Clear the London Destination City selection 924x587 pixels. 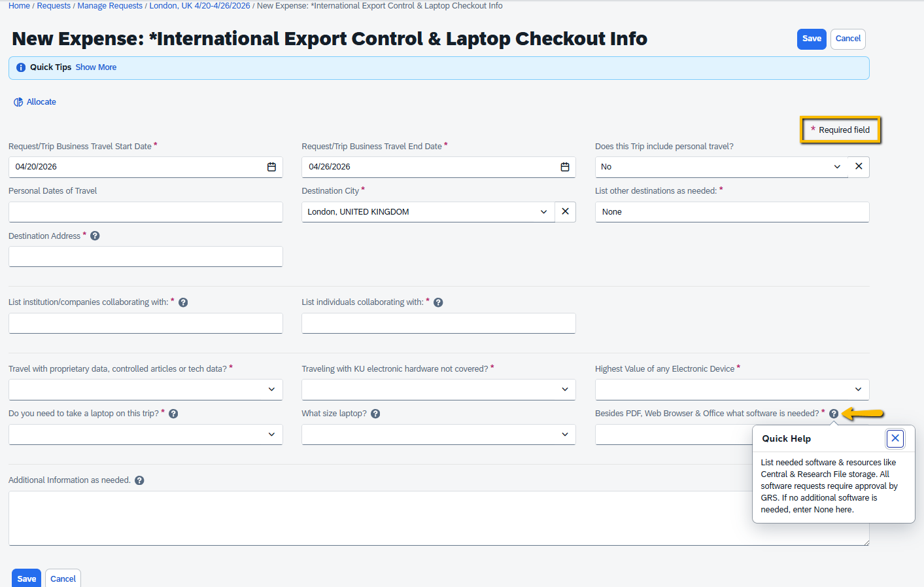point(565,211)
